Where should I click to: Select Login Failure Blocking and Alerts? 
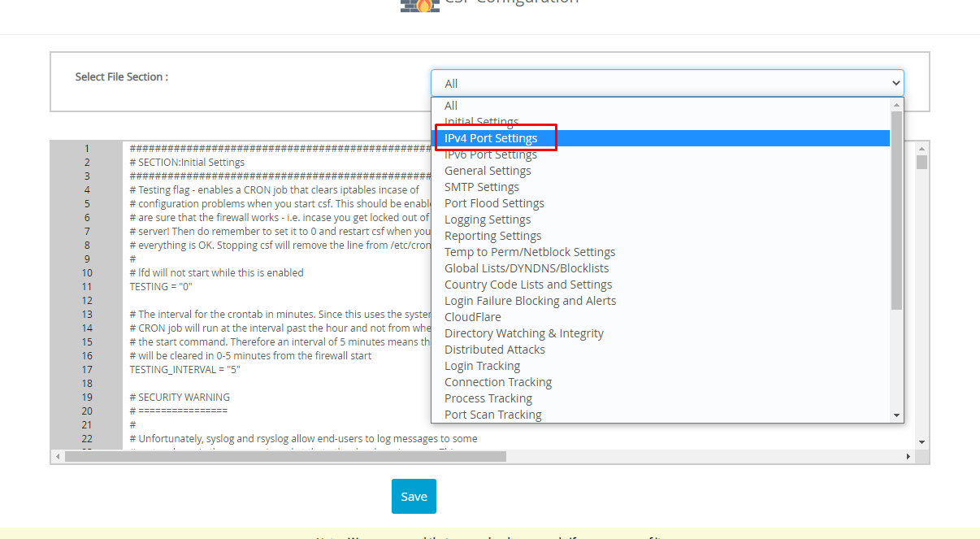pyautogui.click(x=530, y=301)
